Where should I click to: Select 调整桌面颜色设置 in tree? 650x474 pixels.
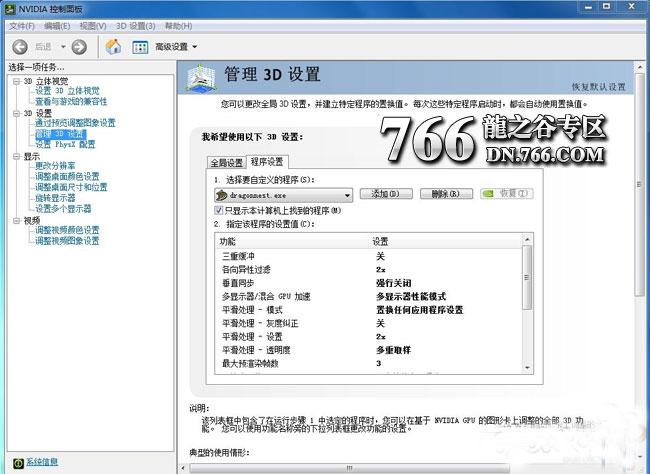(x=67, y=177)
